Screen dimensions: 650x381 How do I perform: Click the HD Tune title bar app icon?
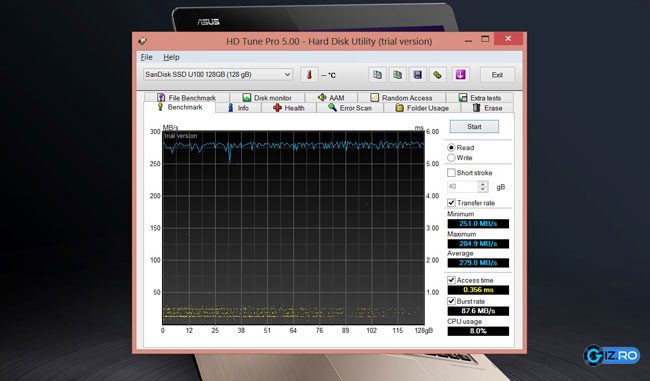coord(142,41)
